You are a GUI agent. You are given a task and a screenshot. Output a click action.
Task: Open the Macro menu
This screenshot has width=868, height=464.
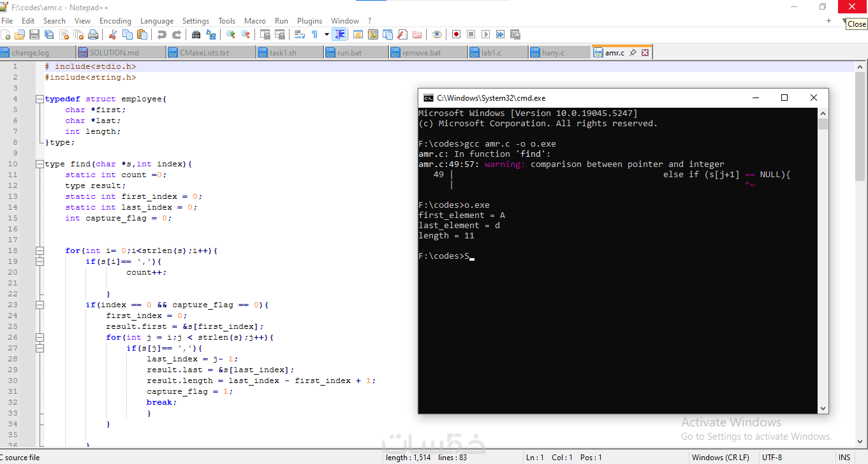(255, 21)
